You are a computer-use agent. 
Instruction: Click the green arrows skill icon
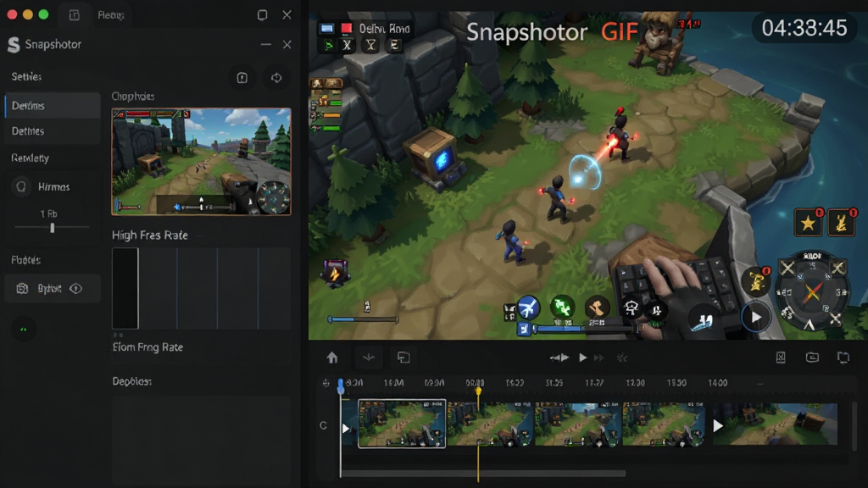[563, 306]
